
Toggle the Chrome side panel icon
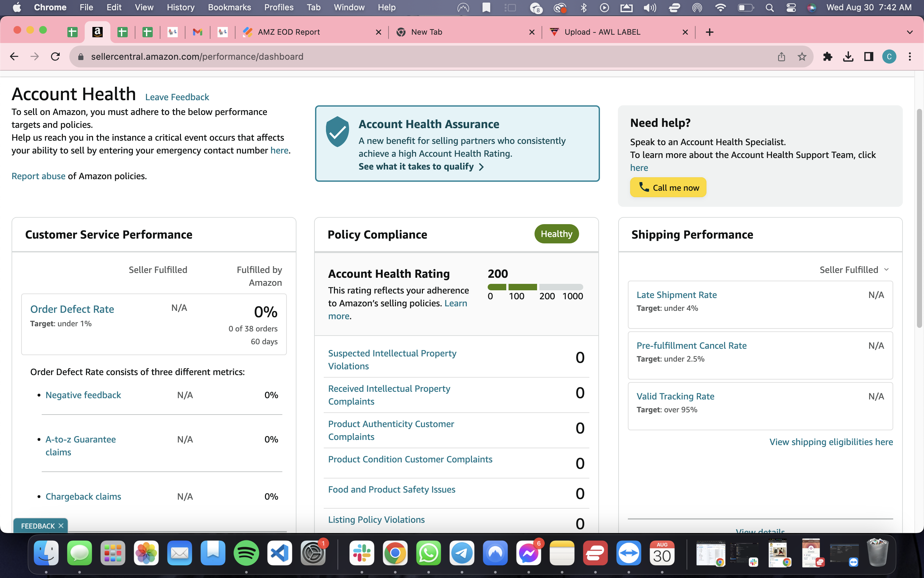(868, 57)
